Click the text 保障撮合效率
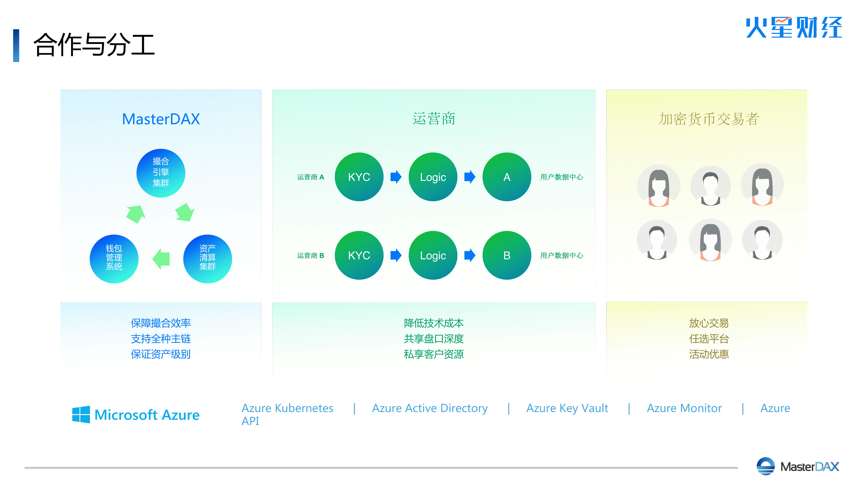This screenshot has height=488, width=868. tap(161, 323)
